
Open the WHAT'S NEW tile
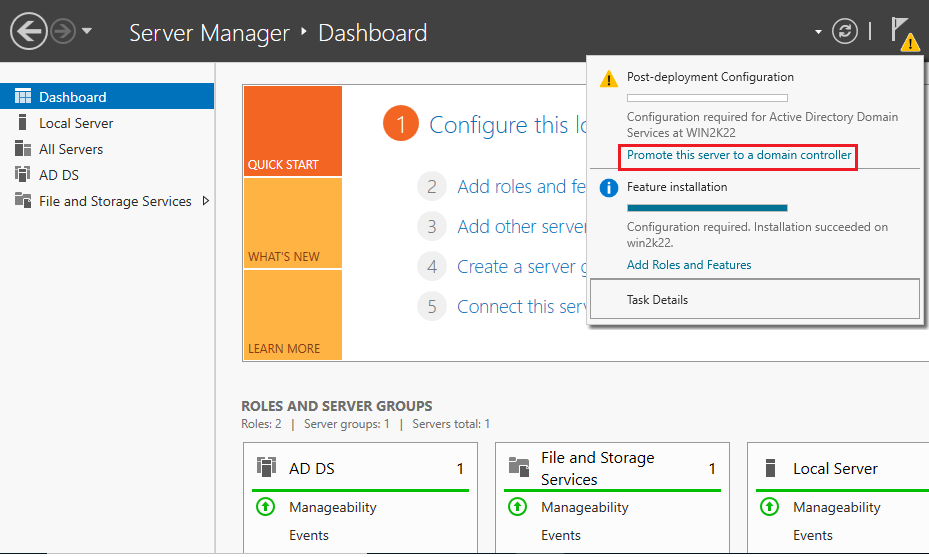[293, 223]
